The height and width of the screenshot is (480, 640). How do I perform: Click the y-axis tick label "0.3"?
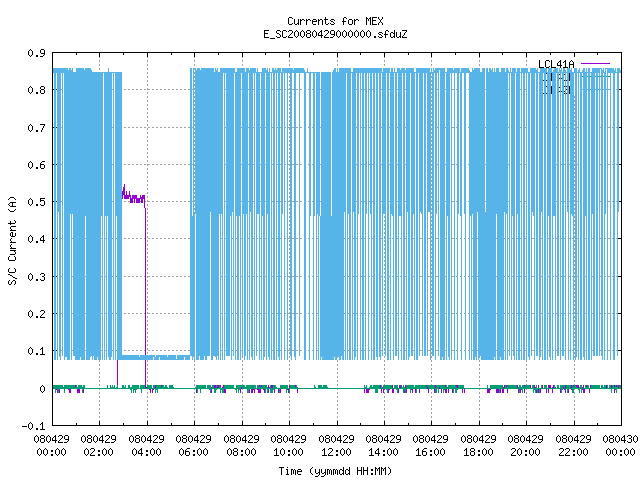(x=36, y=277)
